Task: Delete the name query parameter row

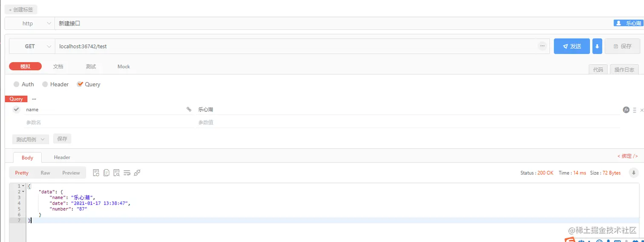Action: coord(641,110)
